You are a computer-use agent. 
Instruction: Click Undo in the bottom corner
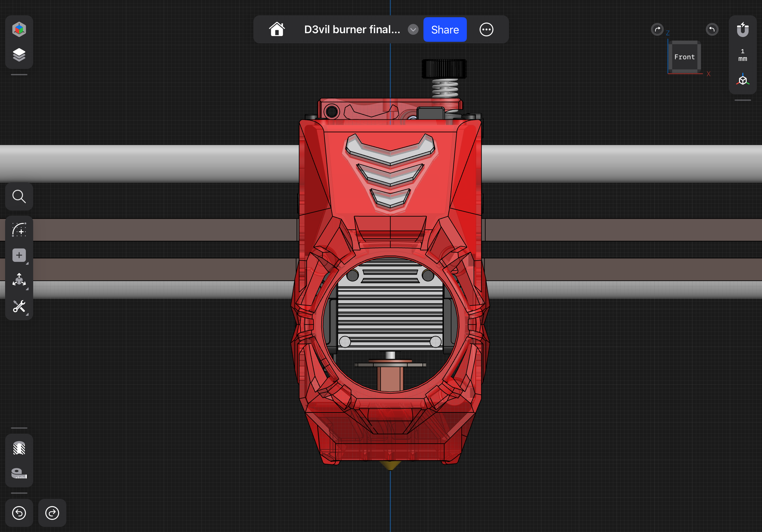click(19, 513)
